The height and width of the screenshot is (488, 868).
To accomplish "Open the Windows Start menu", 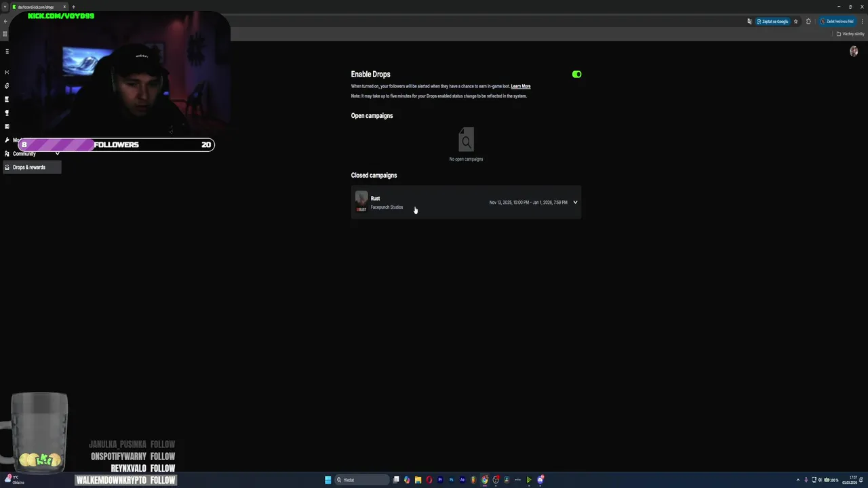I will pos(328,480).
